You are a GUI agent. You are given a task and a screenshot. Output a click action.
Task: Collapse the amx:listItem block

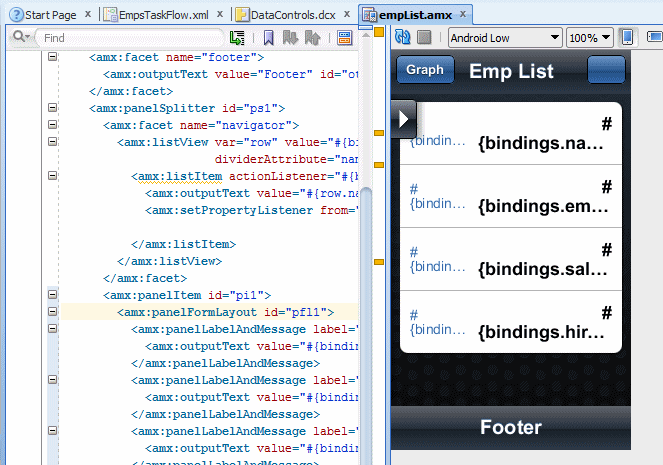click(x=52, y=175)
